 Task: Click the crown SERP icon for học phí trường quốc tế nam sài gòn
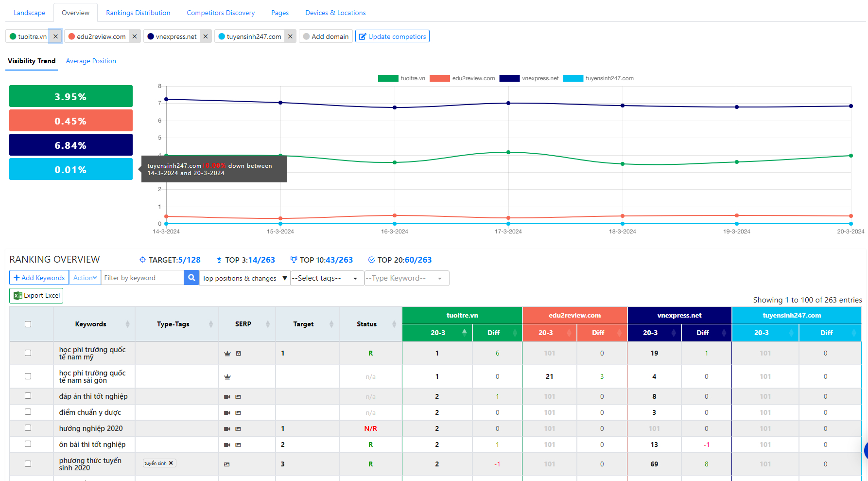coord(227,377)
